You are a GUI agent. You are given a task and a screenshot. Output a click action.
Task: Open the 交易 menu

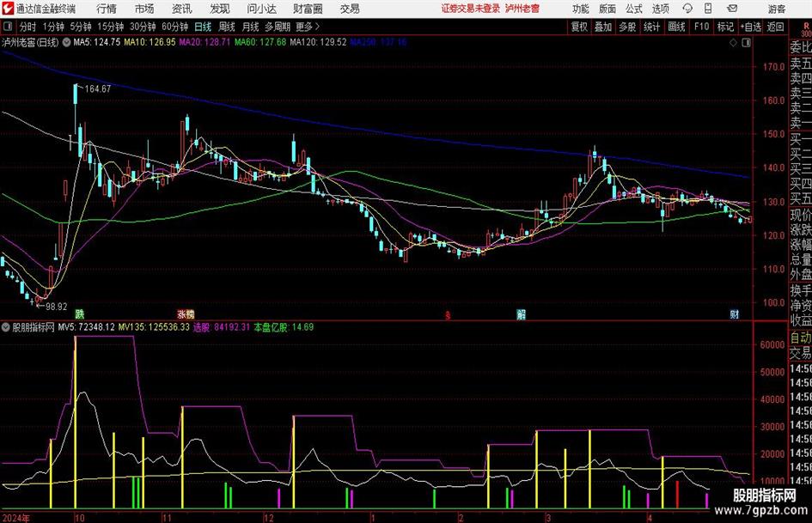coord(350,9)
